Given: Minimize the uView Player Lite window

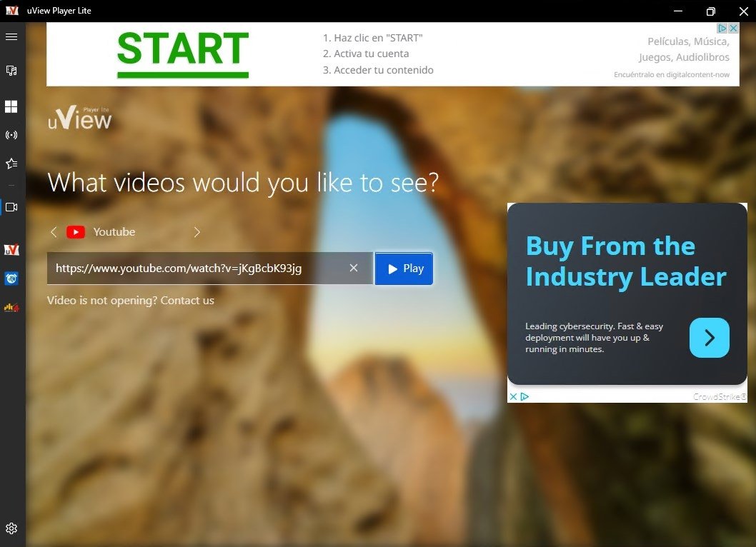Looking at the screenshot, I should point(678,11).
